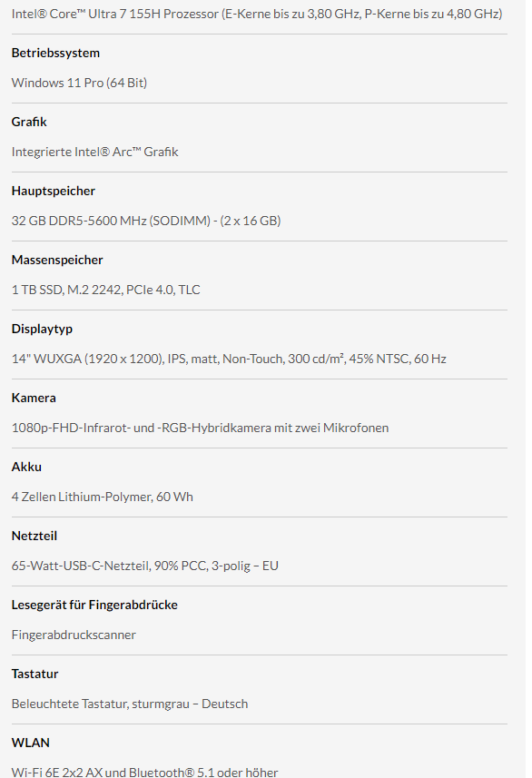Click the WLAN heading

[x=31, y=743]
